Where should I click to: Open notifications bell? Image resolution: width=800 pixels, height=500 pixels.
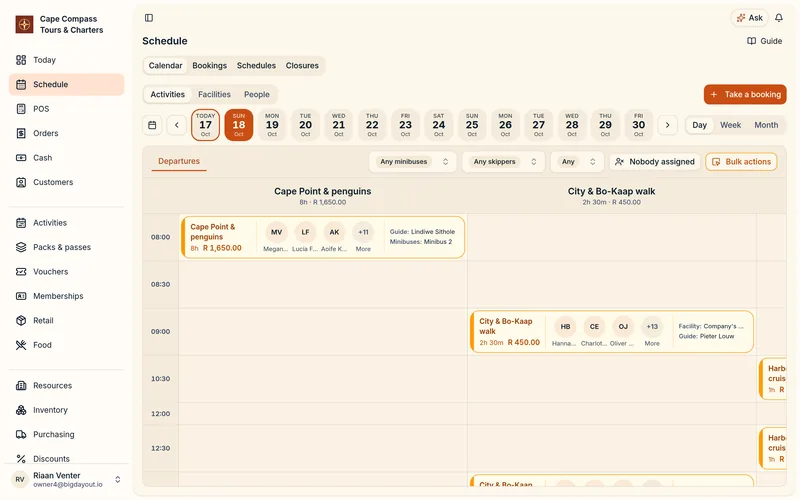[779, 18]
